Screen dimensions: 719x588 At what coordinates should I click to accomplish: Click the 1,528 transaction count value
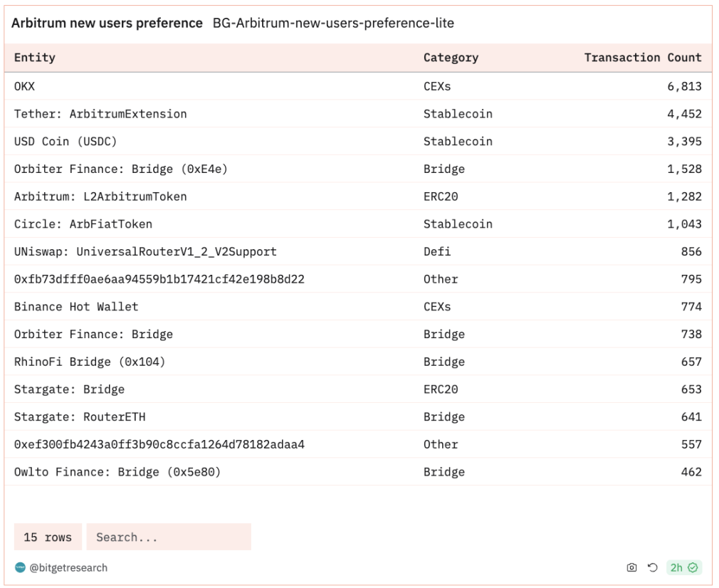tap(684, 169)
